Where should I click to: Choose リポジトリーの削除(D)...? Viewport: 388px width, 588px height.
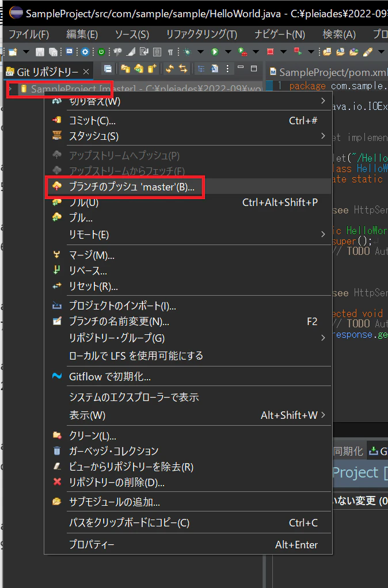pos(188,482)
